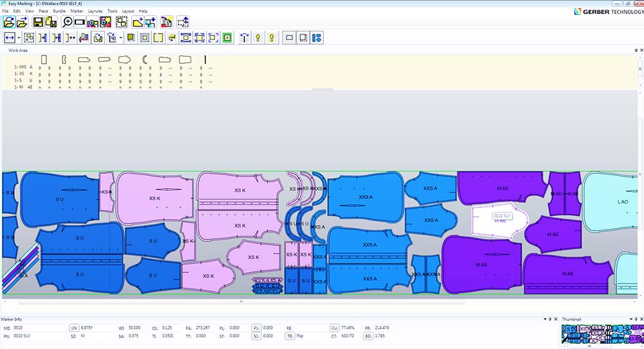
Task: Toggle the TB Flip button
Action: [290, 336]
